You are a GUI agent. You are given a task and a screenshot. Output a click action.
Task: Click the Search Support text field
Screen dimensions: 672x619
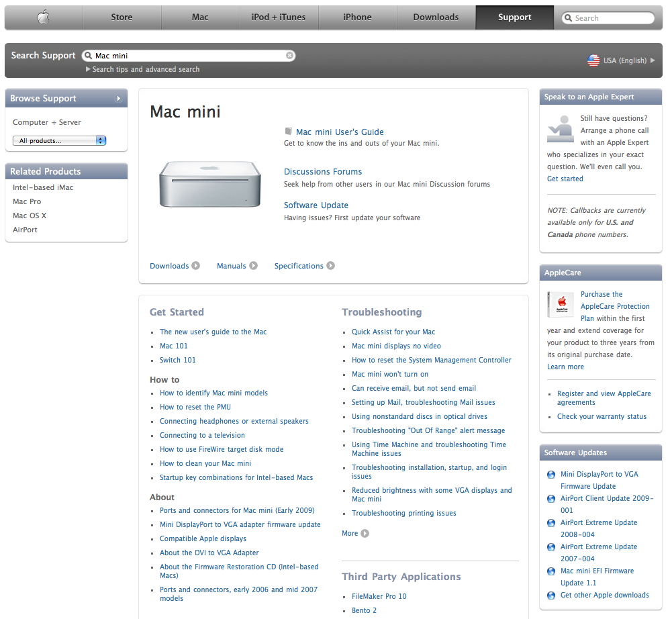tap(189, 55)
